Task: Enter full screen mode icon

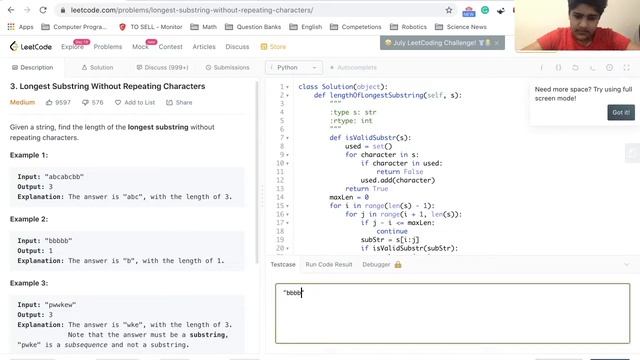Action: 627,68
